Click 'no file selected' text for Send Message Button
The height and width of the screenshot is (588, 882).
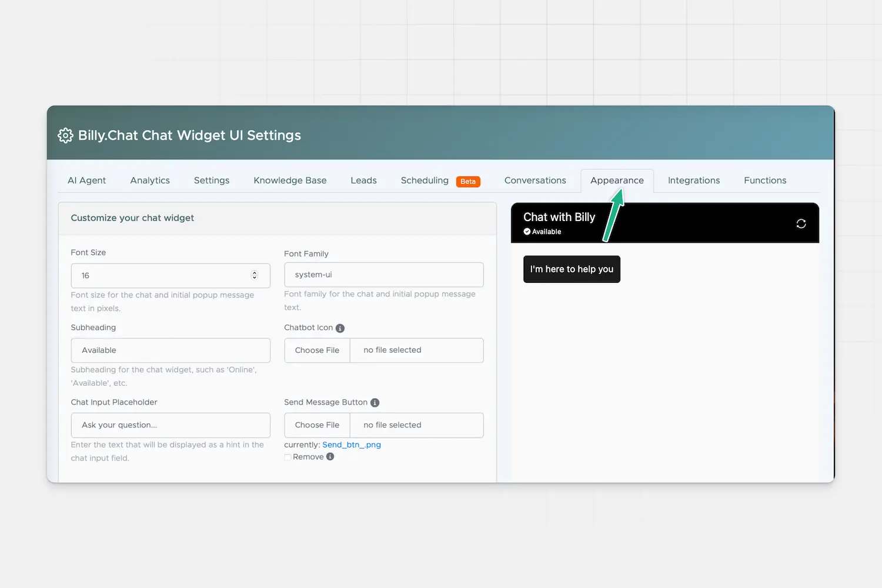coord(392,425)
